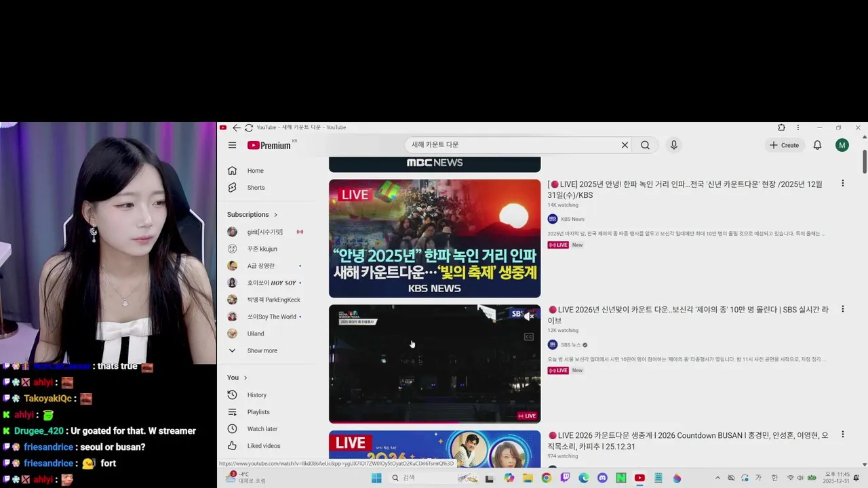Open Microsoft Edge from the taskbar
This screenshot has width=868, height=488.
pyautogui.click(x=583, y=478)
